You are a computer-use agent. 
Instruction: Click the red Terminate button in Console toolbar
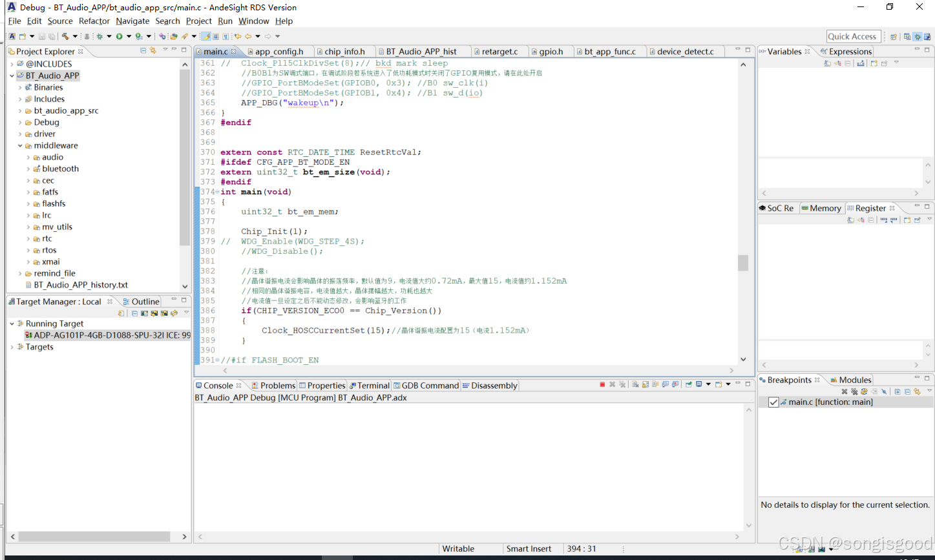point(602,384)
